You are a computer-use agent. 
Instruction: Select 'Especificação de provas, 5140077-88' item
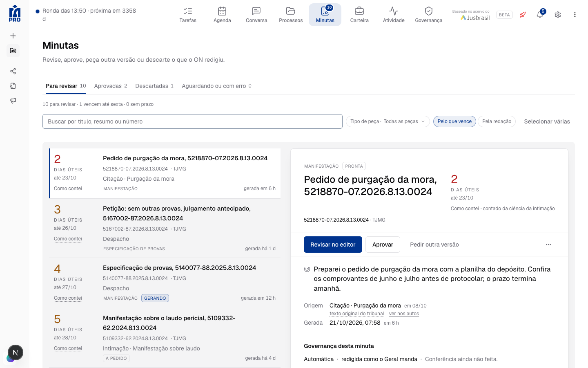(x=165, y=283)
